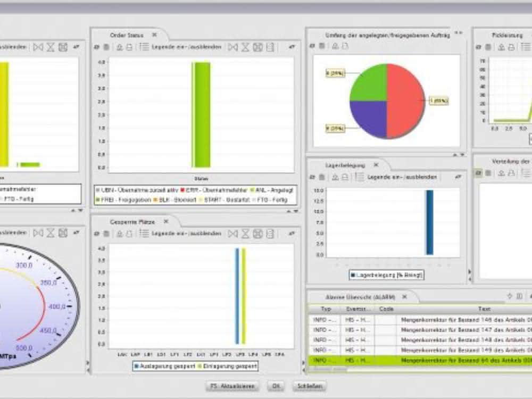The width and height of the screenshot is (532, 399).
Task: Click collapse arrows below the pie chart panel
Action: [459, 155]
